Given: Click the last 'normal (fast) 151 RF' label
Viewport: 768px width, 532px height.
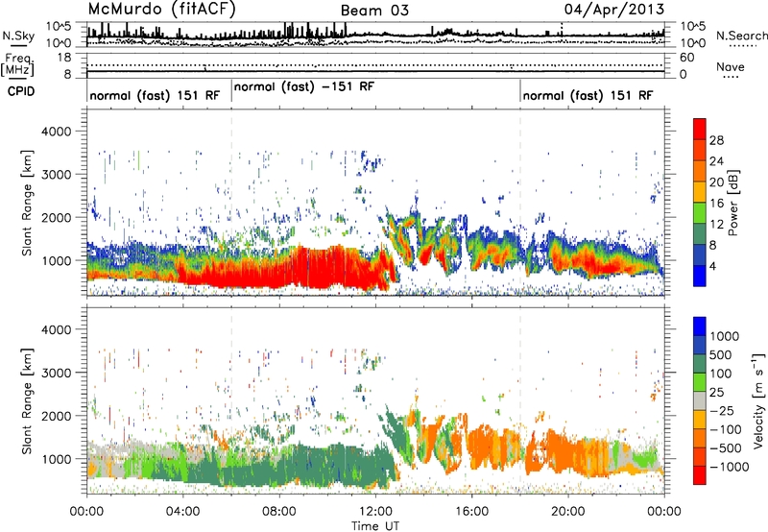Looking at the screenshot, I should click(588, 95).
